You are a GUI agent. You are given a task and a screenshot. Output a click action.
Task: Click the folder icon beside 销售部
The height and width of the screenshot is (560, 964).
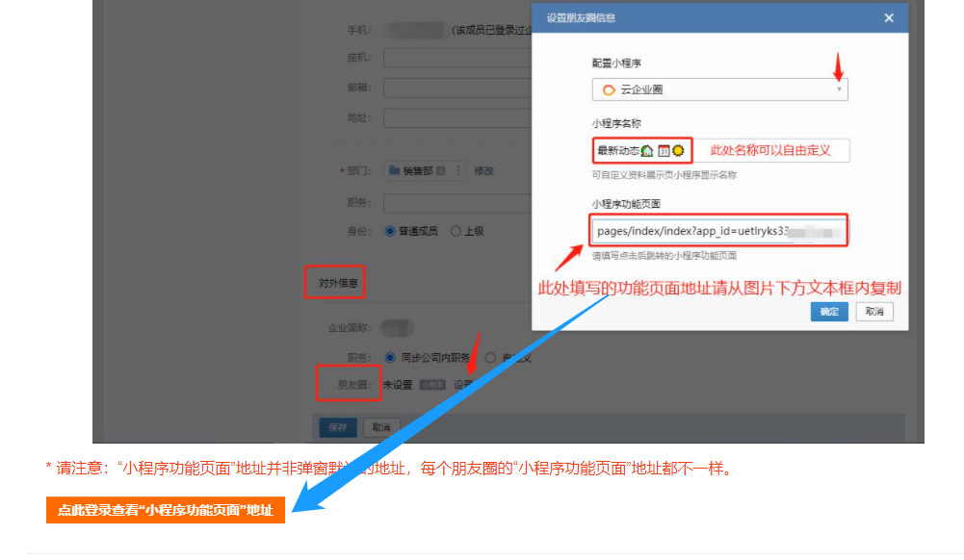(x=395, y=170)
